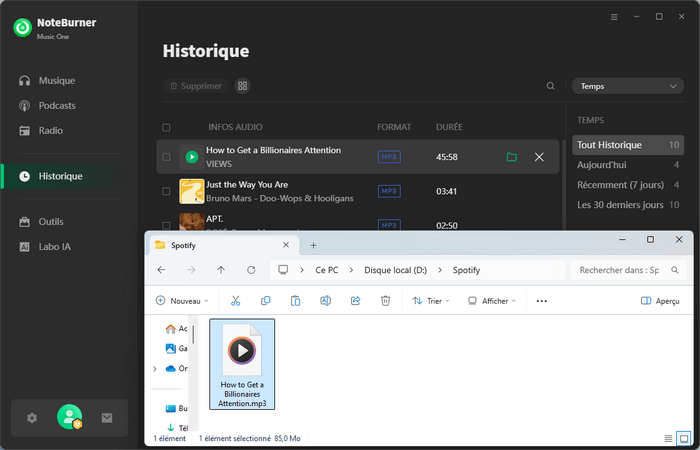The image size is (700, 450).
Task: Go to Podcasts in sidebar
Action: tap(57, 105)
